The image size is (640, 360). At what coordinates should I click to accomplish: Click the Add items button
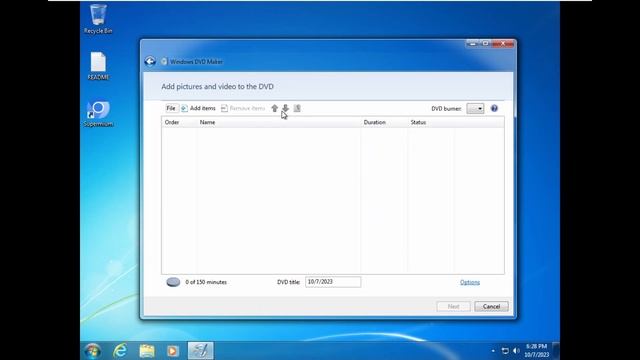pos(198,108)
